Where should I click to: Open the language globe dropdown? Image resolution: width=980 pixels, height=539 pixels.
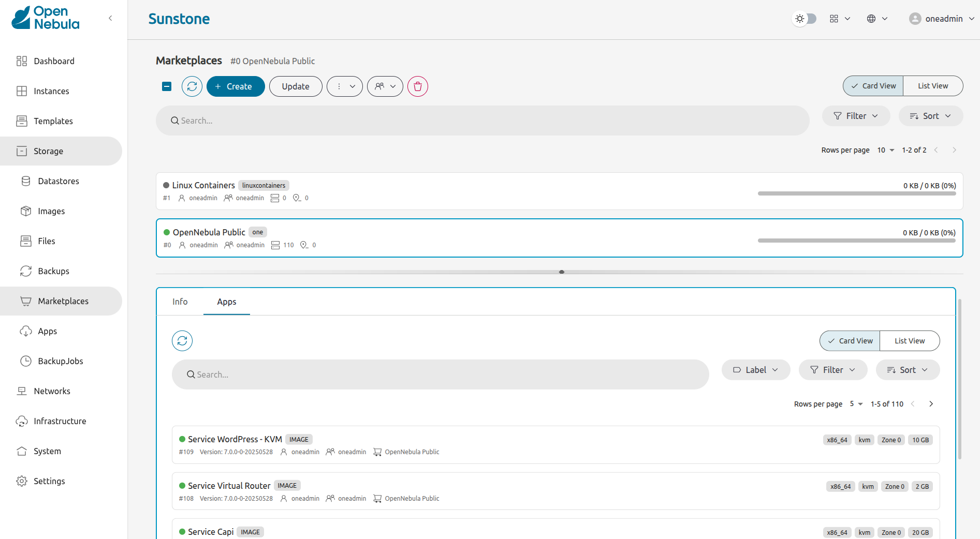(877, 19)
